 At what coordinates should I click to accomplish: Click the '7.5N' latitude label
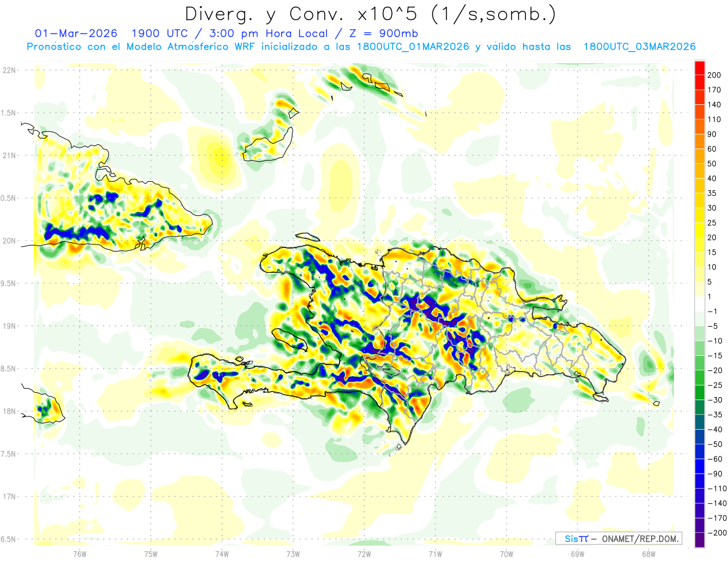pyautogui.click(x=8, y=454)
